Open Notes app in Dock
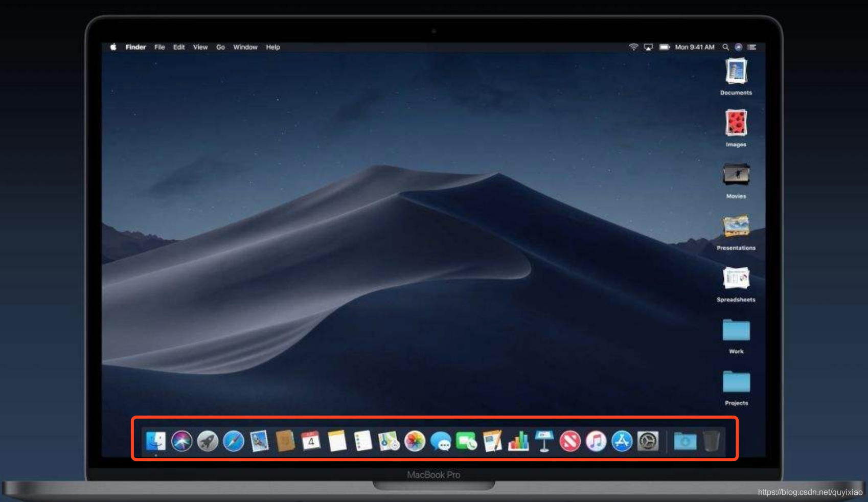Image resolution: width=868 pixels, height=502 pixels. coord(337,441)
